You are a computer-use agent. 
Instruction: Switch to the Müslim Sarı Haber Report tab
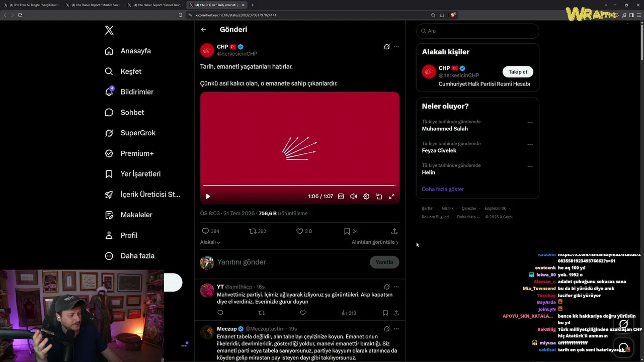[x=93, y=5]
